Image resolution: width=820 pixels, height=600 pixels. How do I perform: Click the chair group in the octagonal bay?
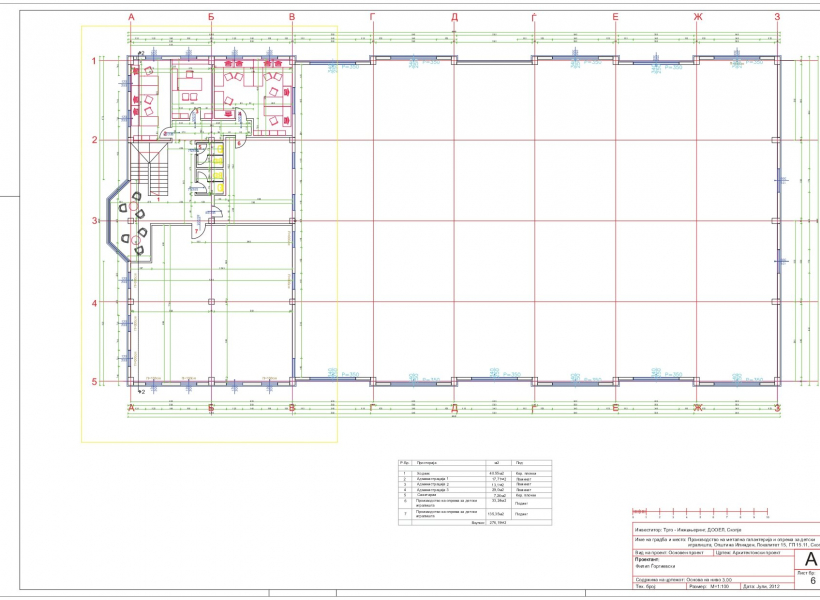click(130, 222)
